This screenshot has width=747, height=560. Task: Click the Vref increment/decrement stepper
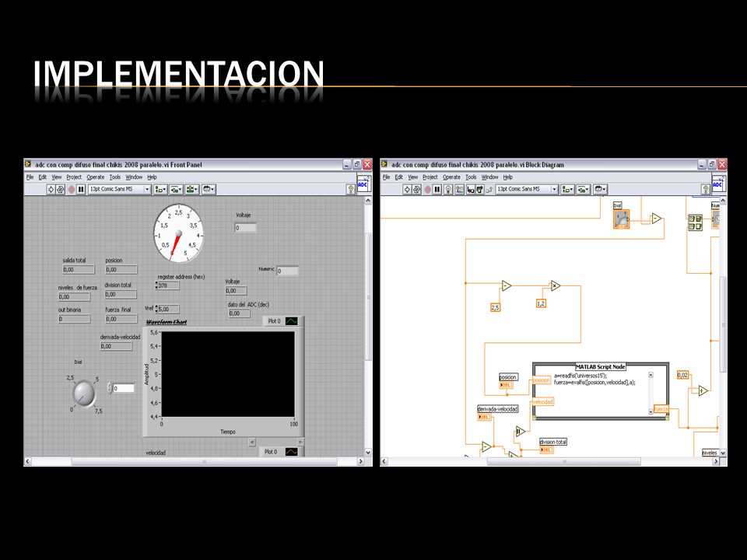pyautogui.click(x=156, y=309)
